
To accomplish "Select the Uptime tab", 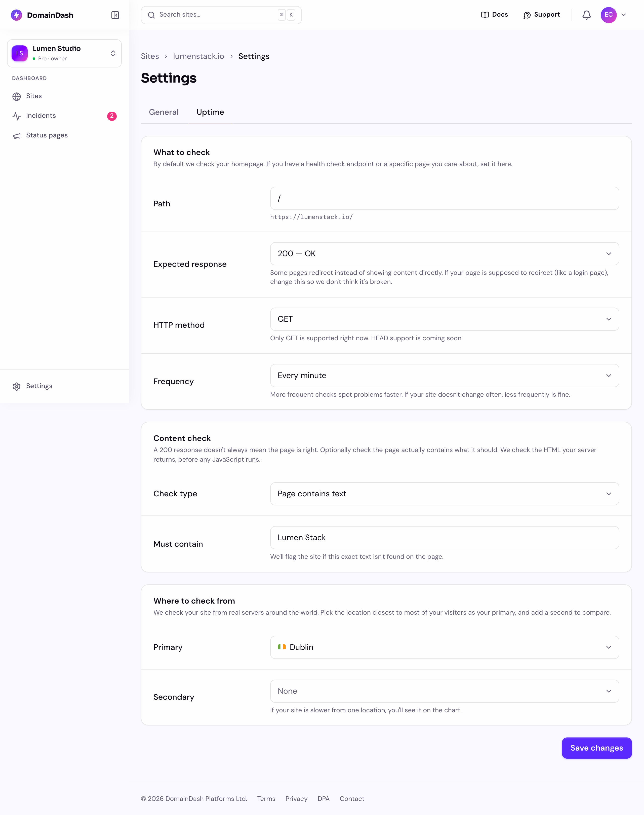I will click(210, 112).
